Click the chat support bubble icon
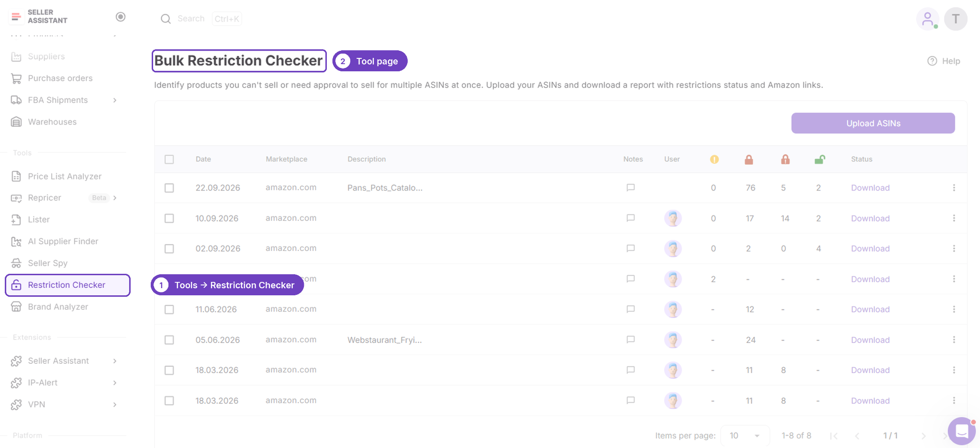The width and height of the screenshot is (980, 448). [961, 431]
